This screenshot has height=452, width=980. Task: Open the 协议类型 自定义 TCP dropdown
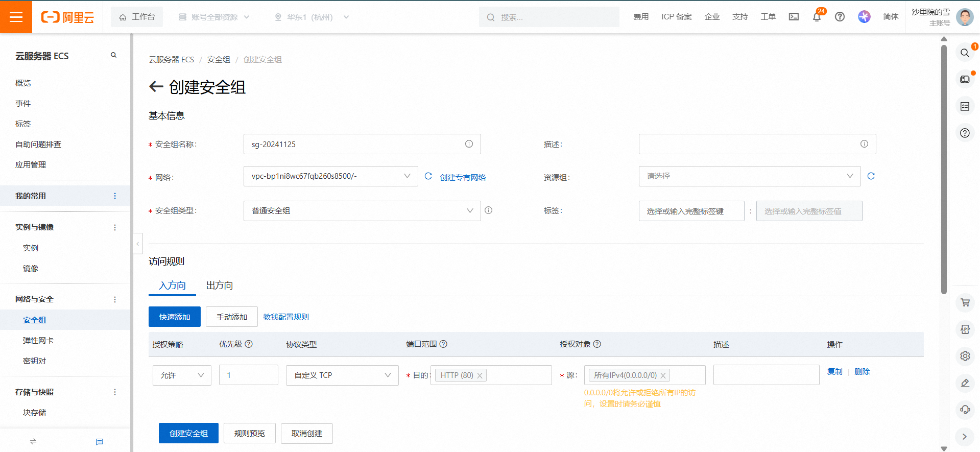click(342, 375)
